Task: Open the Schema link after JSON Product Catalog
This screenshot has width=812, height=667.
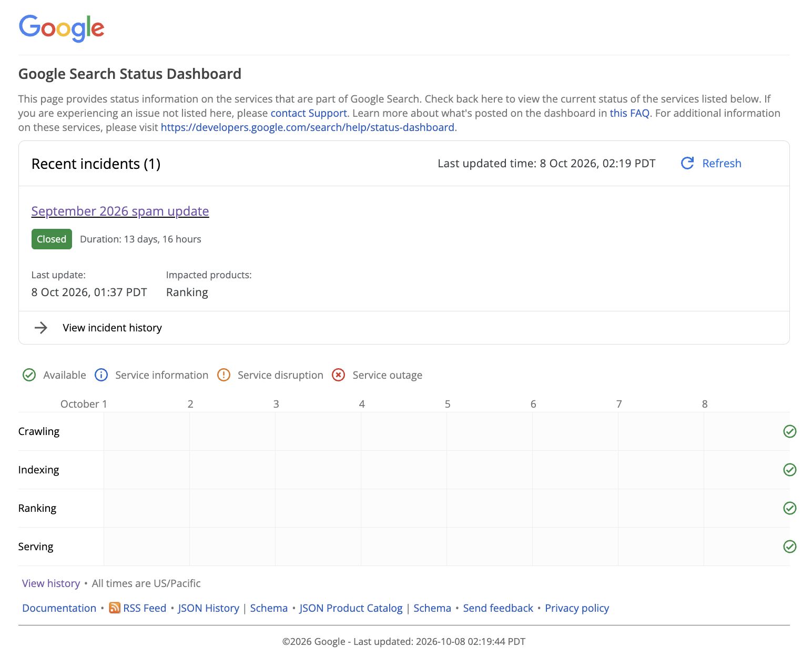Action: point(432,608)
